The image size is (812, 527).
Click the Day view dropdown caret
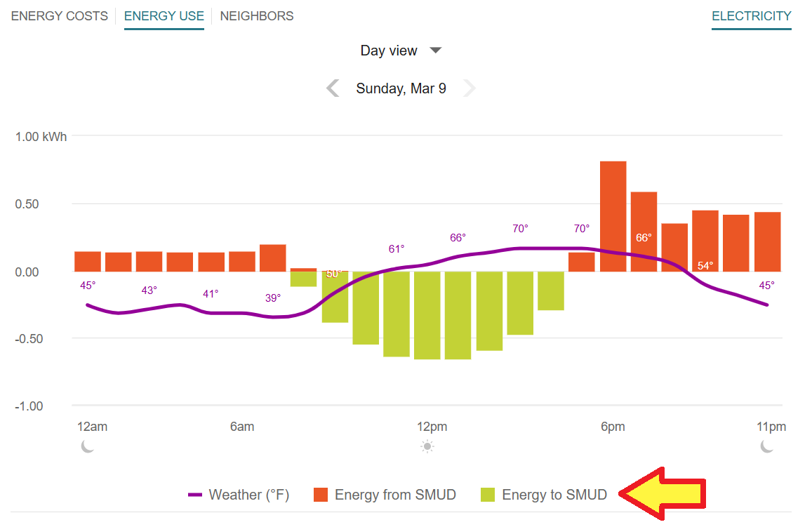tap(436, 51)
